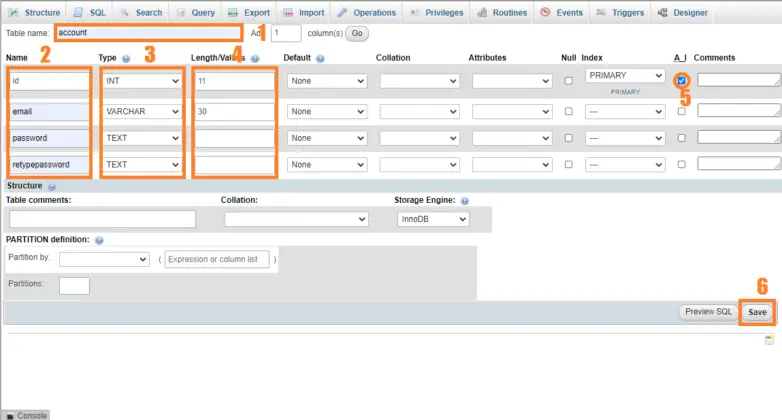Image resolution: width=782 pixels, height=420 pixels.
Task: Click the help icon beside PARTITION definition
Action: coord(99,240)
